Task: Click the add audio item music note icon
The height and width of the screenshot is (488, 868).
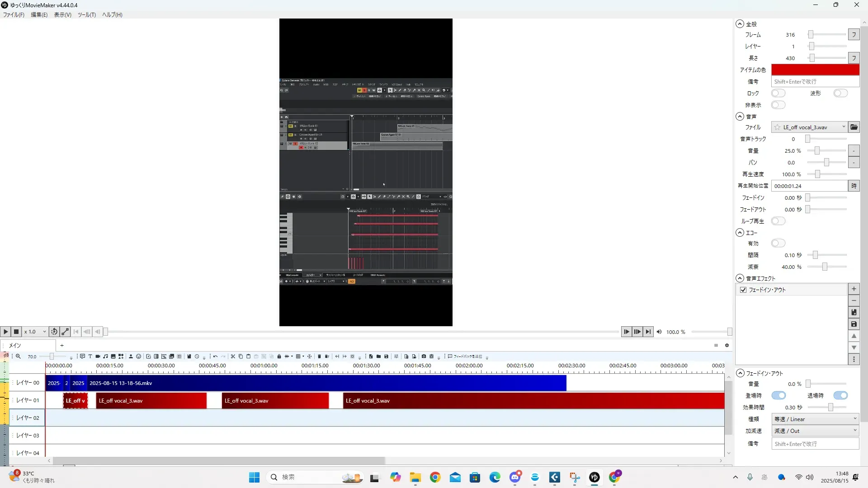Action: pyautogui.click(x=105, y=357)
